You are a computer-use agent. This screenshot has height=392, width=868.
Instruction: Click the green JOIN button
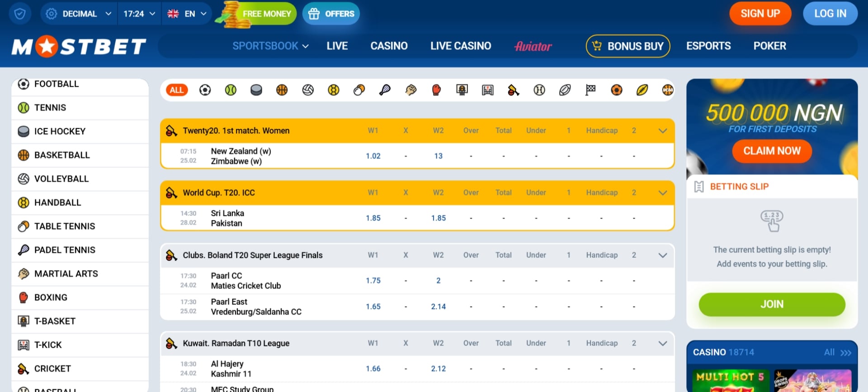tap(772, 304)
